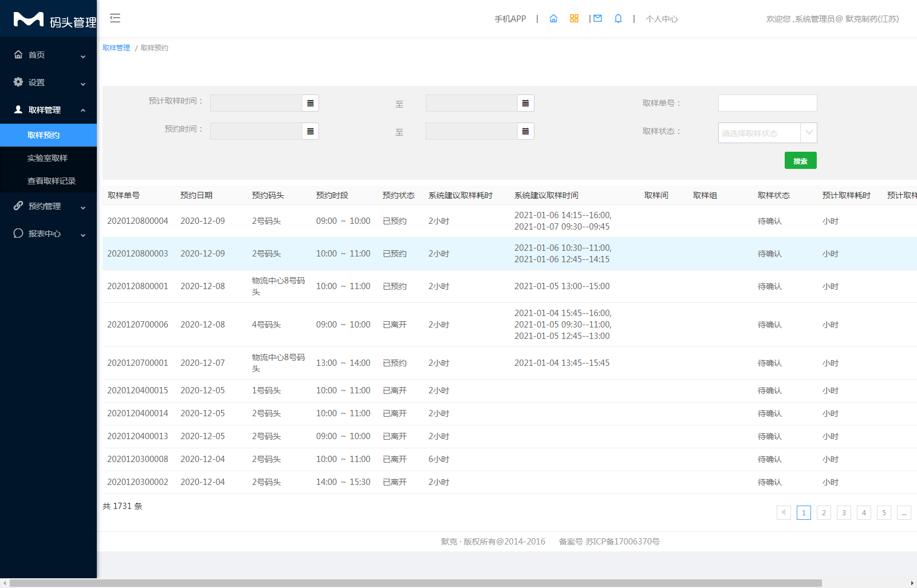The height and width of the screenshot is (588, 917).
Task: Click the 取样单号 input field
Action: (x=768, y=103)
